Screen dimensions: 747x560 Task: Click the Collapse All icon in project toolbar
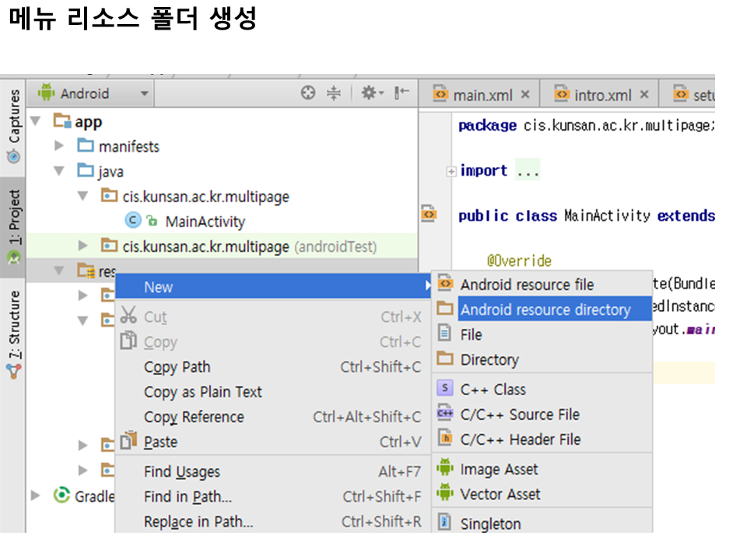pyautogui.click(x=334, y=93)
